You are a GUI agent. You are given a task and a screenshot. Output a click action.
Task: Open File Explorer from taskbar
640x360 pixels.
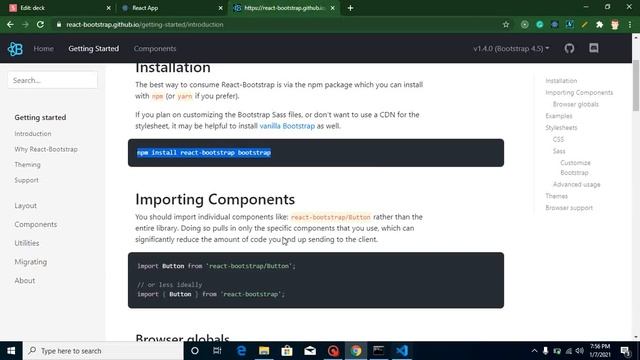click(x=264, y=351)
